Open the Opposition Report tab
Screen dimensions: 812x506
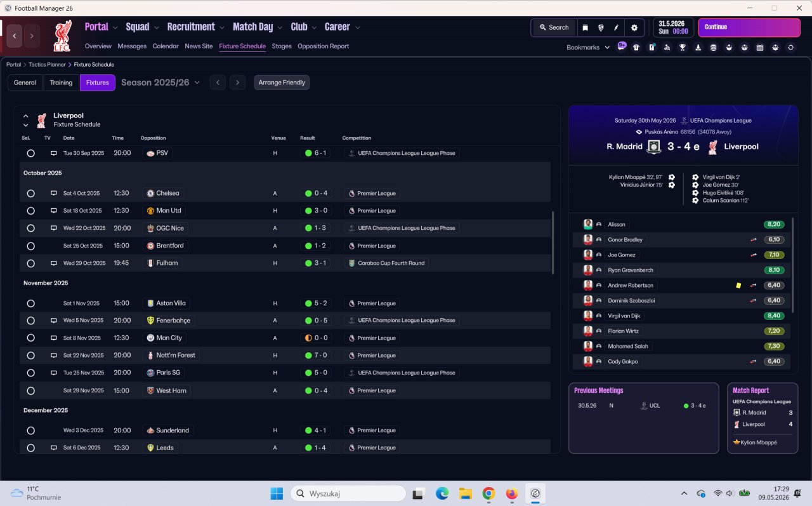point(323,46)
